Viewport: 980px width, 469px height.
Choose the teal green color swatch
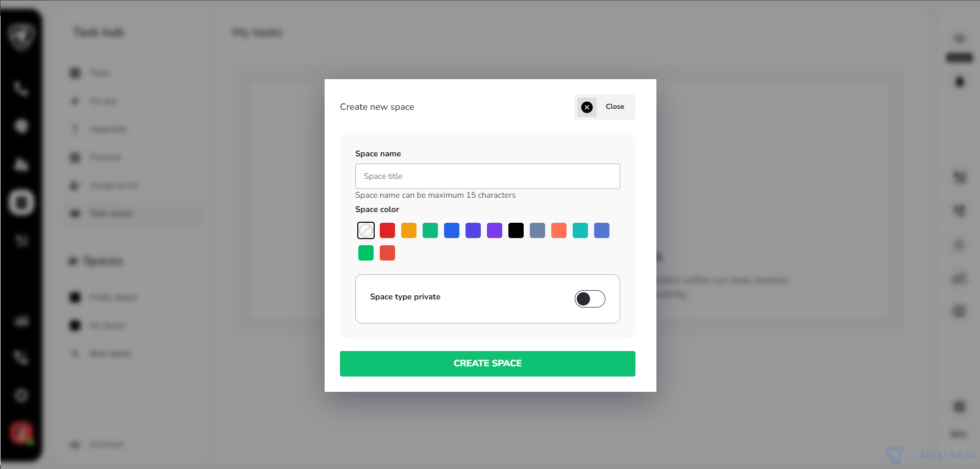(x=430, y=230)
